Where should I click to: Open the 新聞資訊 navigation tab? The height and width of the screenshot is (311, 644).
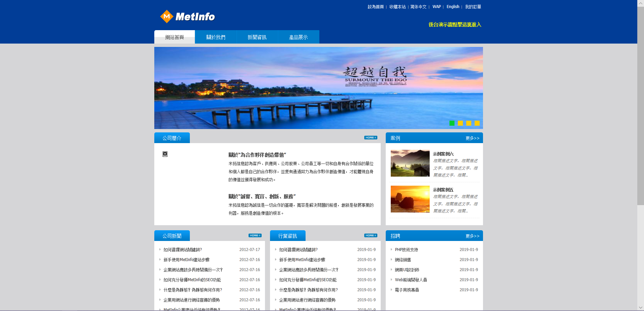[x=257, y=37]
